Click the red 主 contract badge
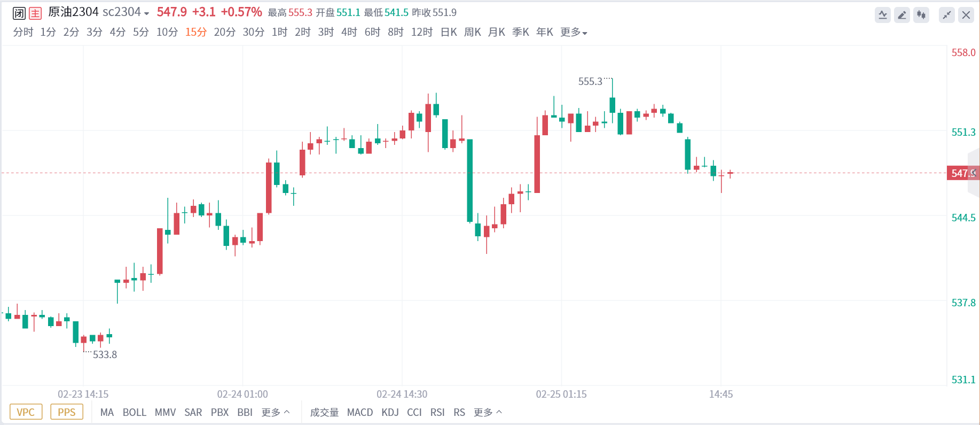 (35, 13)
